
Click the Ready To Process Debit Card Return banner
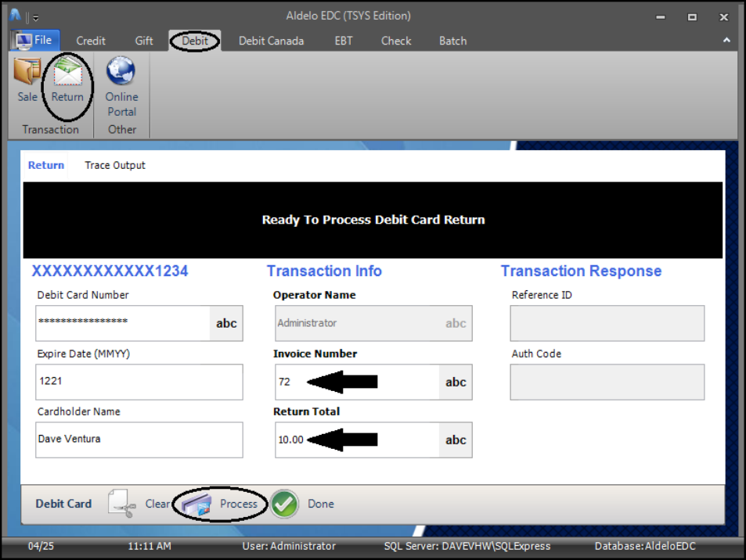tap(373, 220)
